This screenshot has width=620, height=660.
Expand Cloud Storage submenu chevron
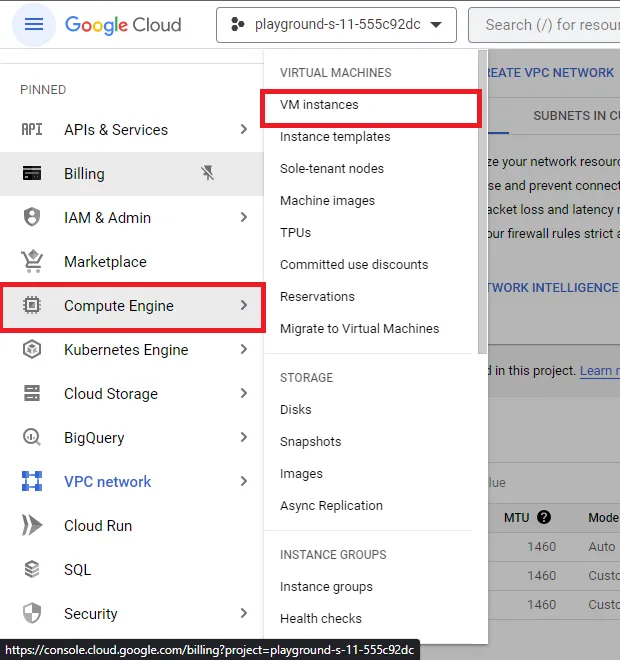point(244,393)
